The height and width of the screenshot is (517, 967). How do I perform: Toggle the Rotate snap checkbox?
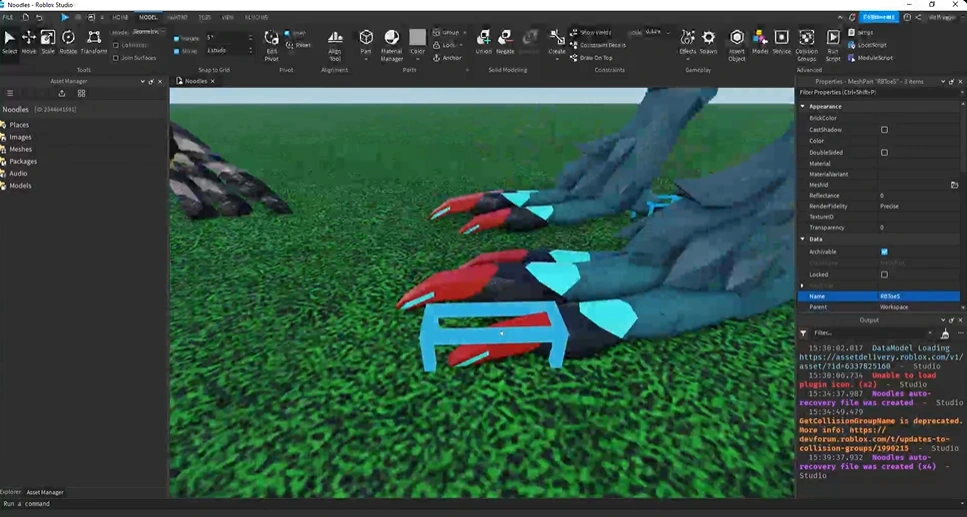click(x=176, y=38)
